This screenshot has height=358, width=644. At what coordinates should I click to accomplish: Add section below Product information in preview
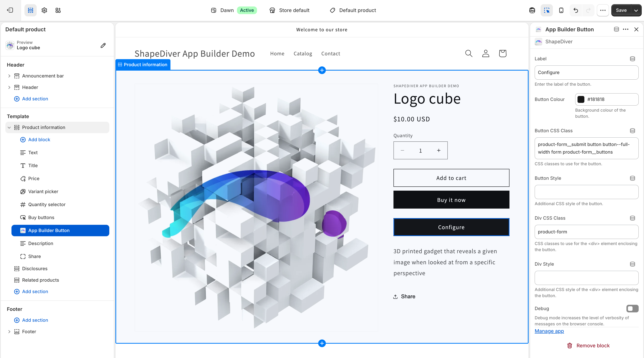pyautogui.click(x=322, y=343)
